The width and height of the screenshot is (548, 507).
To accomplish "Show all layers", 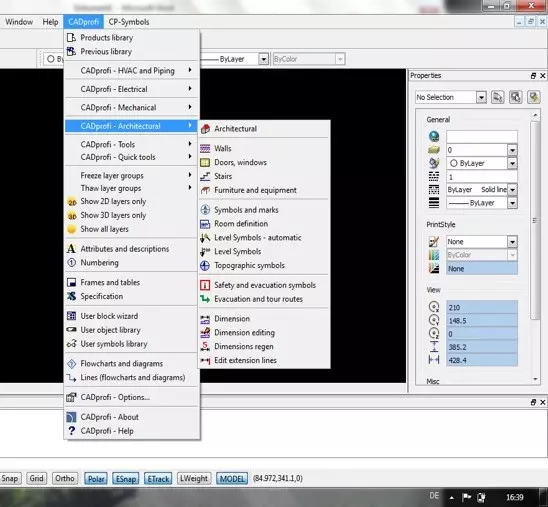I will [132, 229].
